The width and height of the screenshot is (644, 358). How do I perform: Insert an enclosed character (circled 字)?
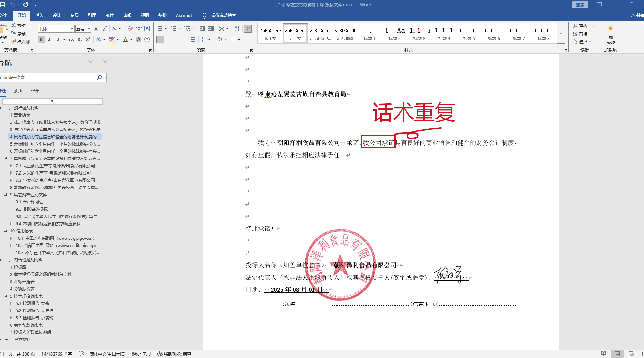(147, 39)
